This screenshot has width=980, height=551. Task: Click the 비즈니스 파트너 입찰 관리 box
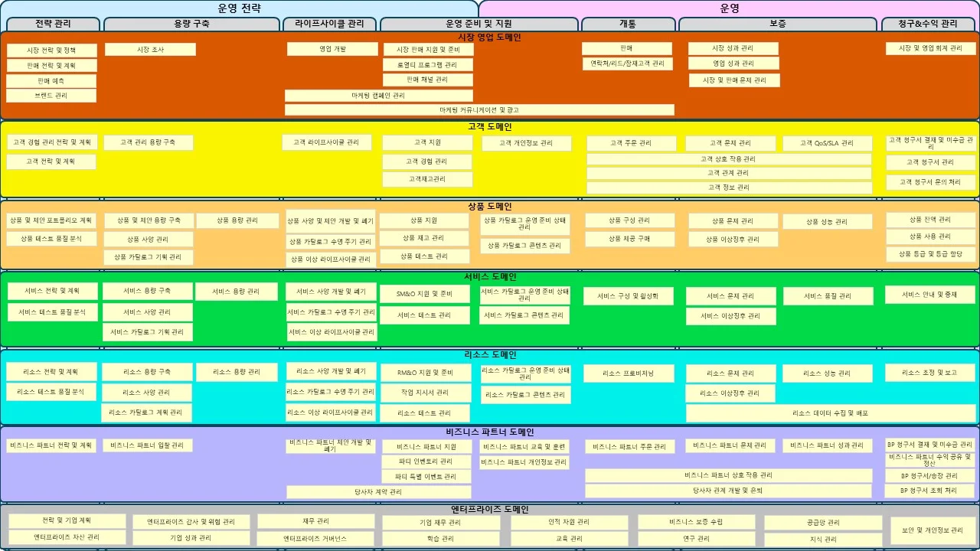click(x=147, y=445)
